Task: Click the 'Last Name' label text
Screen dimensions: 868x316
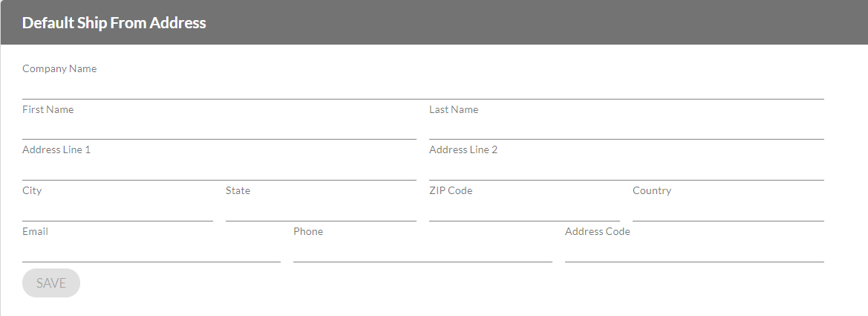Action: (x=454, y=110)
